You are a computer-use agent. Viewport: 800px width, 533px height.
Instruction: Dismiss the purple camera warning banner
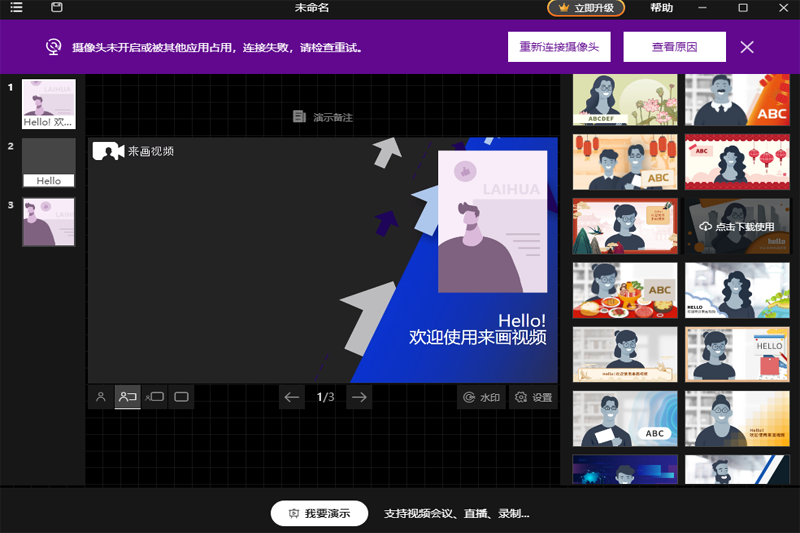pyautogui.click(x=747, y=47)
